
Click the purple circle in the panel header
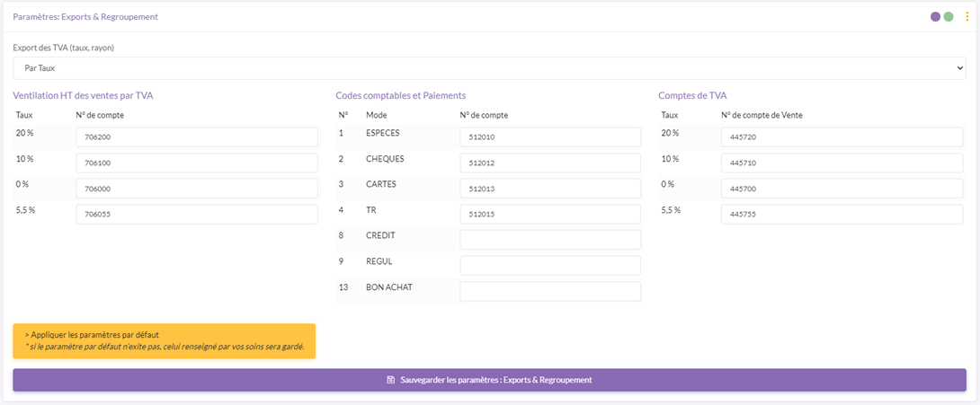pyautogui.click(x=936, y=16)
